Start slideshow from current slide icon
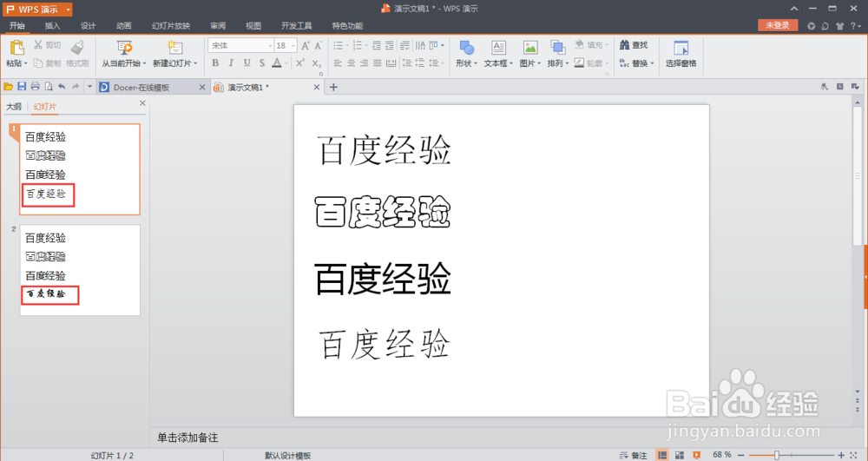Viewport: 868px width, 461px height. click(x=124, y=48)
